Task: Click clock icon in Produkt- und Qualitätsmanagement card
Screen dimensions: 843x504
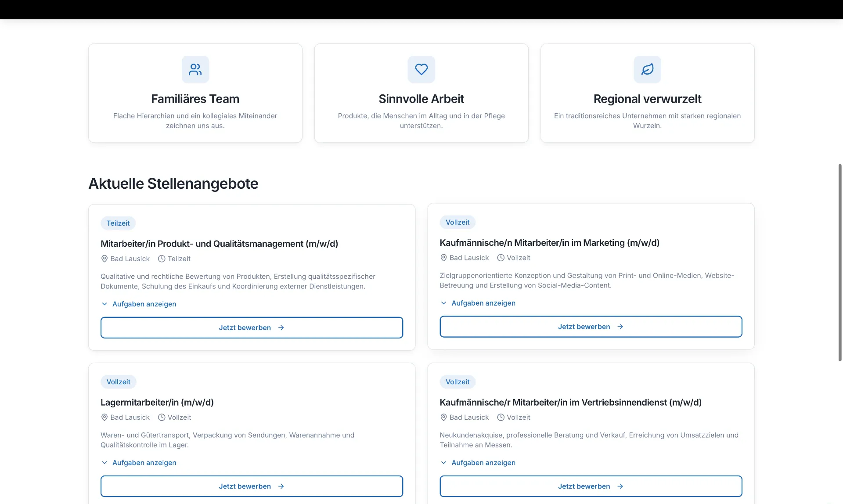Action: pyautogui.click(x=162, y=259)
